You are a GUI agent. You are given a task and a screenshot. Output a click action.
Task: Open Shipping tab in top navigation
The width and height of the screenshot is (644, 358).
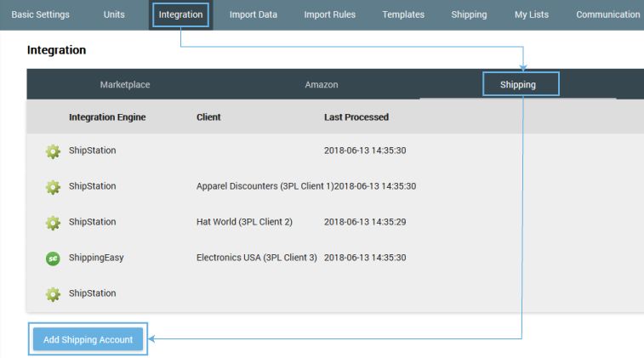coord(469,14)
